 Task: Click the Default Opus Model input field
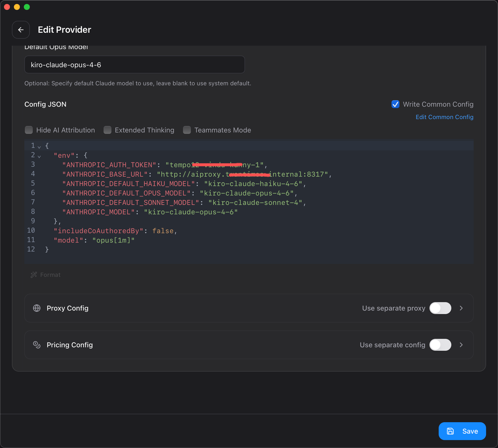135,65
